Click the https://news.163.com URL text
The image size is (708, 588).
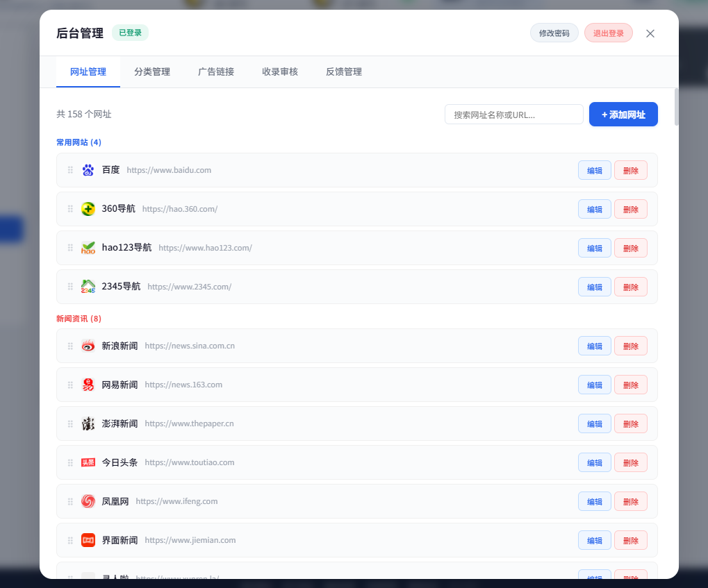tap(183, 385)
